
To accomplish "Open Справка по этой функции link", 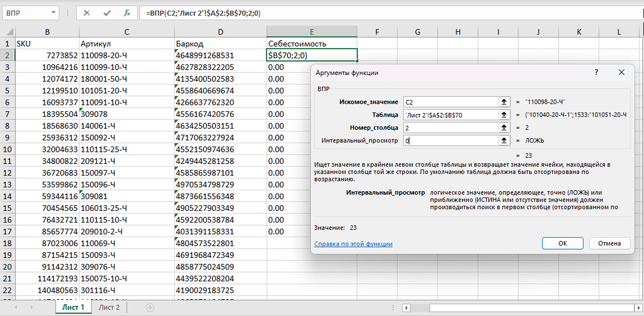I will 353,244.
